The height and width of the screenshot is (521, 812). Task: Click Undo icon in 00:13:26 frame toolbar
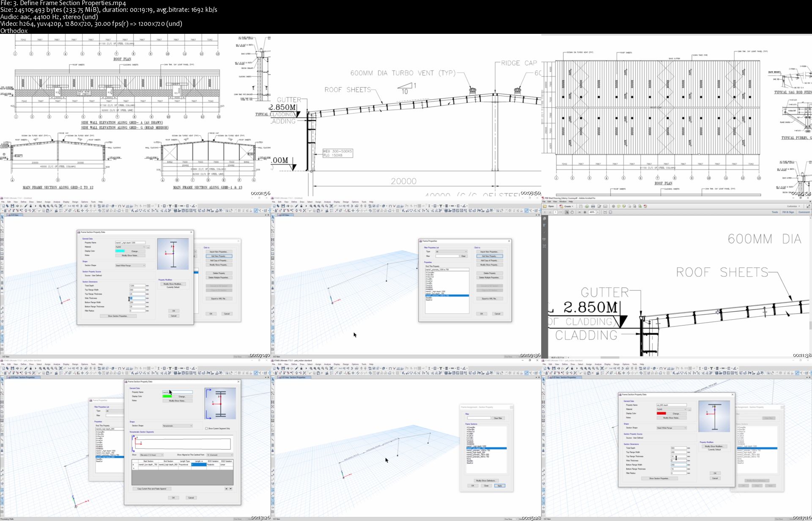tap(17, 368)
